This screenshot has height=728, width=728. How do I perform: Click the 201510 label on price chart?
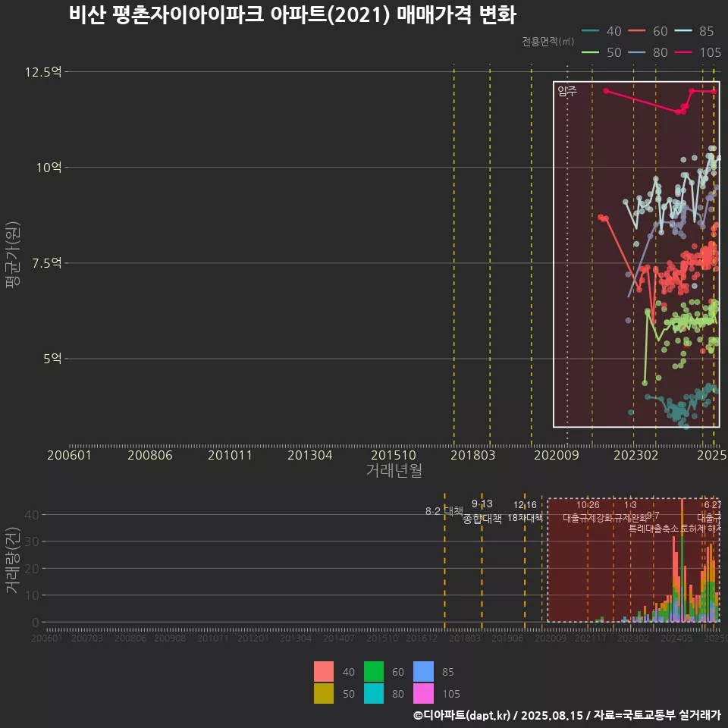pyautogui.click(x=394, y=455)
